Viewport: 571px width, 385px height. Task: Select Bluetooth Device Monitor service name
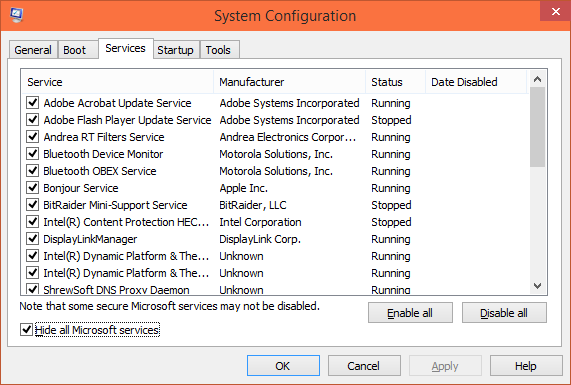pos(103,154)
